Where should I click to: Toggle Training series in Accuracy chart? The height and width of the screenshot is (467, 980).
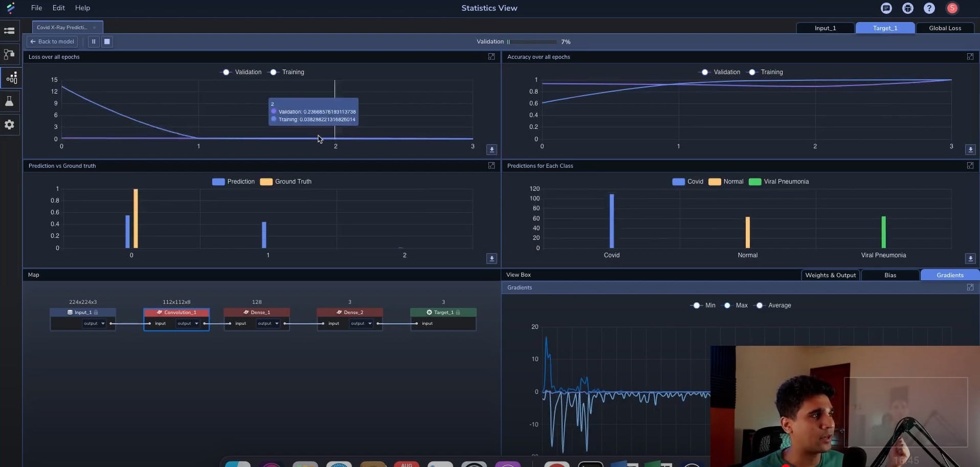coord(752,72)
